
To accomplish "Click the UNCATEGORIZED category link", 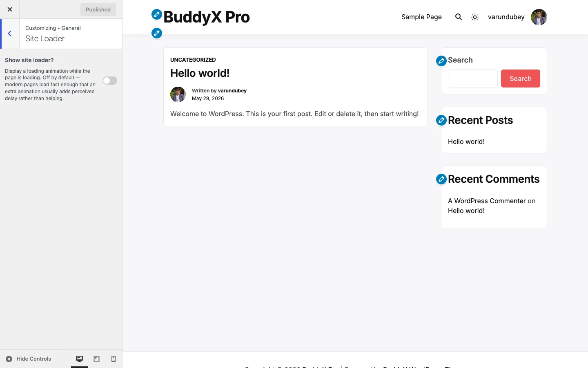I will click(x=193, y=60).
